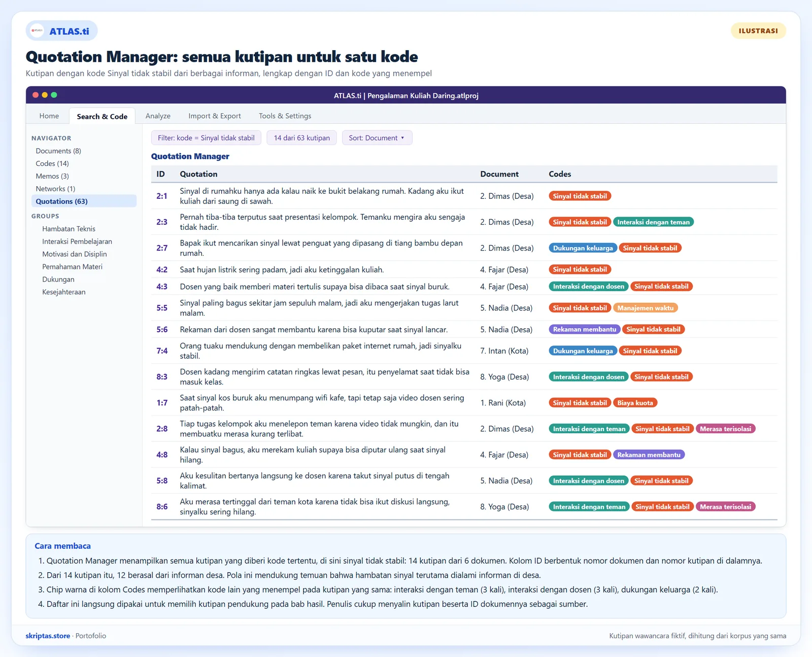Open the Analyze tab

[158, 116]
